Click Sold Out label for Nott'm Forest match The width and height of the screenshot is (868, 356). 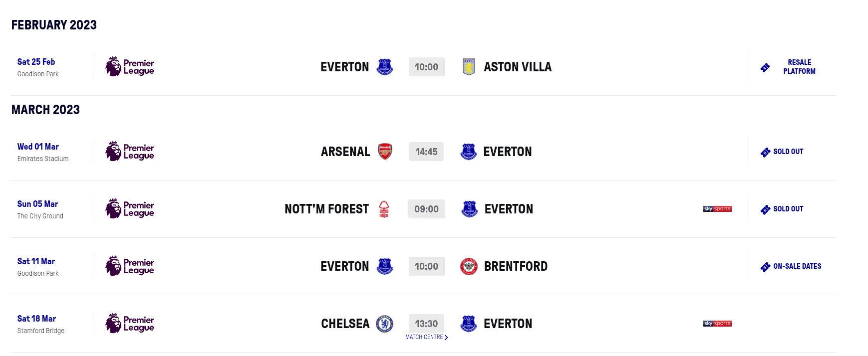[788, 209]
